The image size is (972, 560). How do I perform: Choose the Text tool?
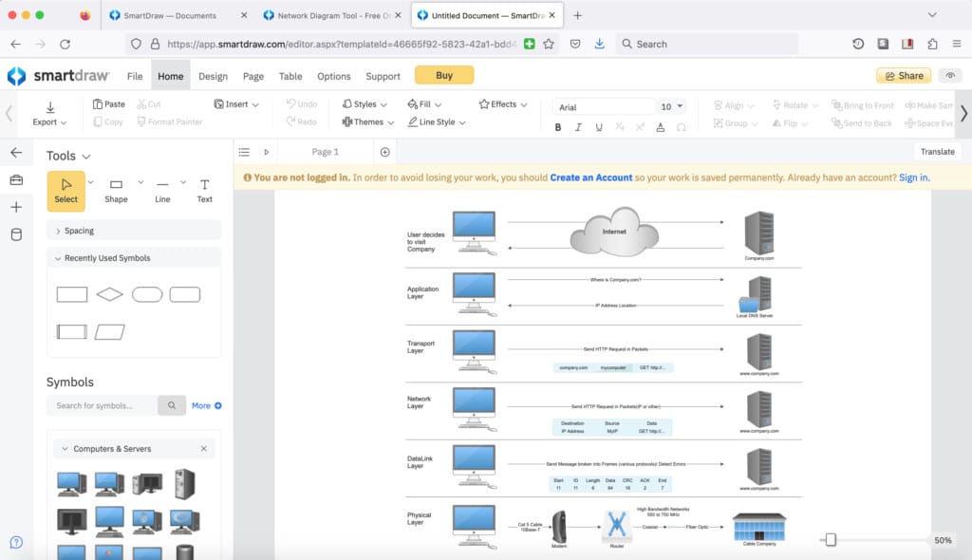point(204,190)
